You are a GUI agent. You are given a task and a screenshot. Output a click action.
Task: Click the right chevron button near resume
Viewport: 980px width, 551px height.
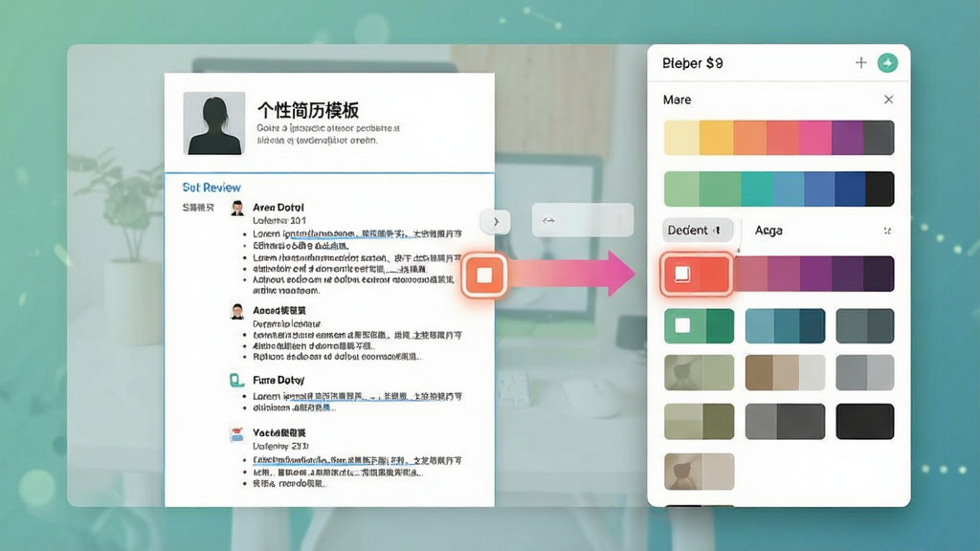[497, 221]
